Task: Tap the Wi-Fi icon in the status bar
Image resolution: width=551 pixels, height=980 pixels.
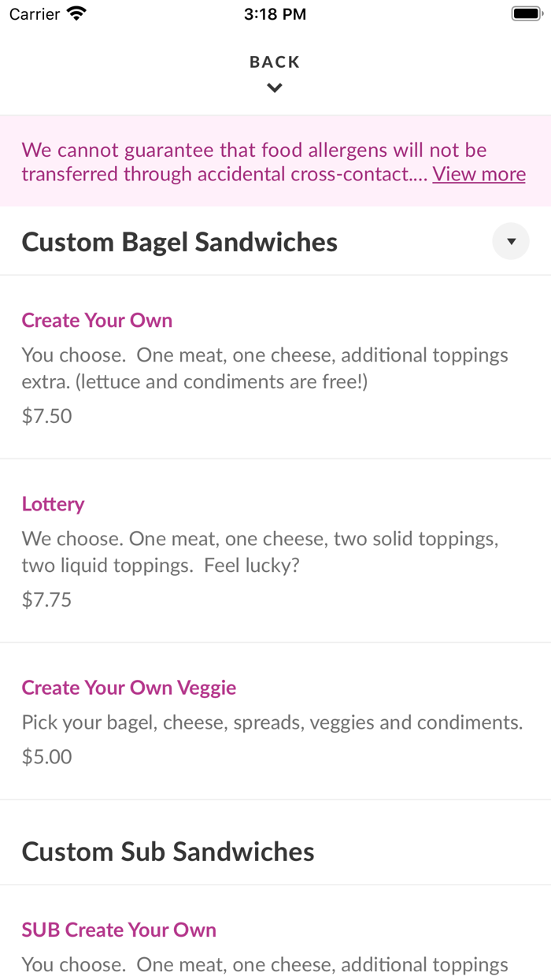Action: [x=75, y=13]
